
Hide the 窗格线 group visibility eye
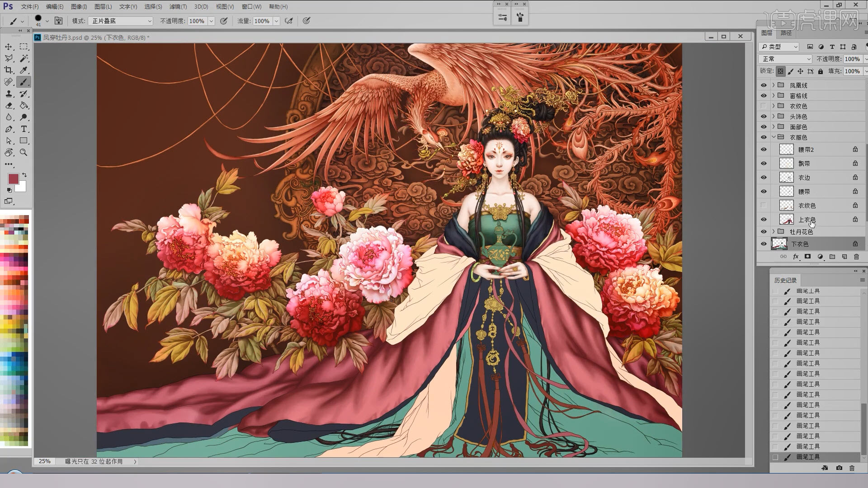tap(764, 95)
